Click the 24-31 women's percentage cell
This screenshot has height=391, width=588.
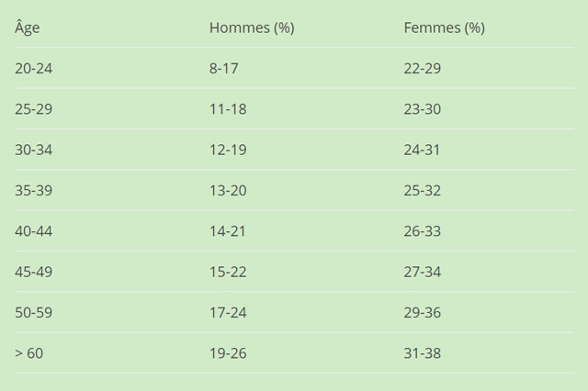coord(422,150)
